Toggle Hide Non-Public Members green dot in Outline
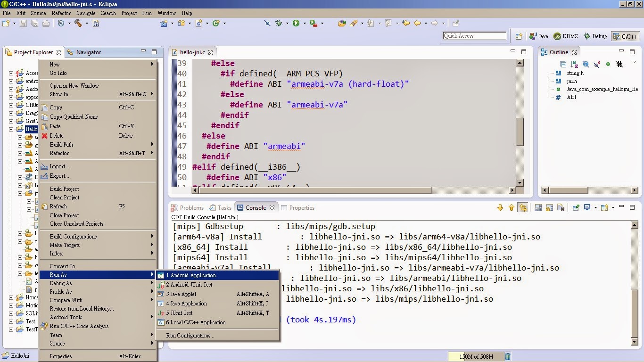The height and width of the screenshot is (362, 644). [608, 64]
